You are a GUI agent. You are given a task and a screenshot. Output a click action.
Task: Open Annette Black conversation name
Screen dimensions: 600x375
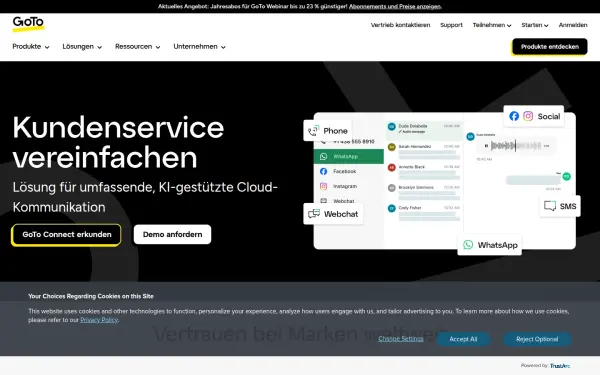412,167
